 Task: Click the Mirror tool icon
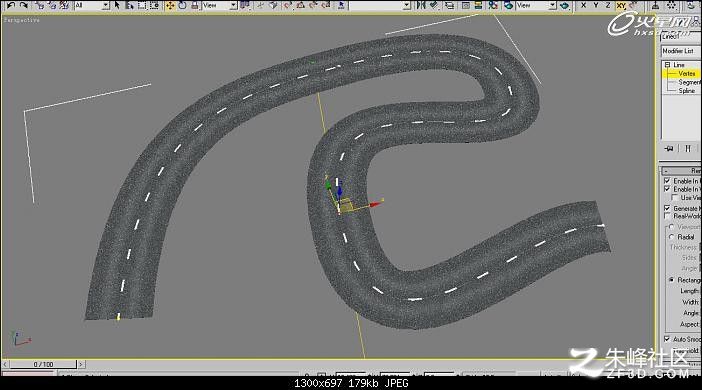(x=421, y=5)
